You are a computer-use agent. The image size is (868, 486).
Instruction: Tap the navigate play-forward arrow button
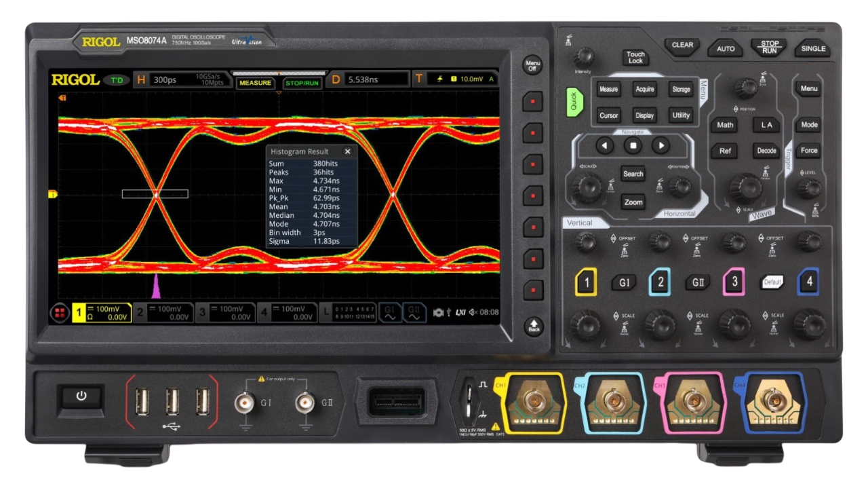pyautogui.click(x=660, y=145)
